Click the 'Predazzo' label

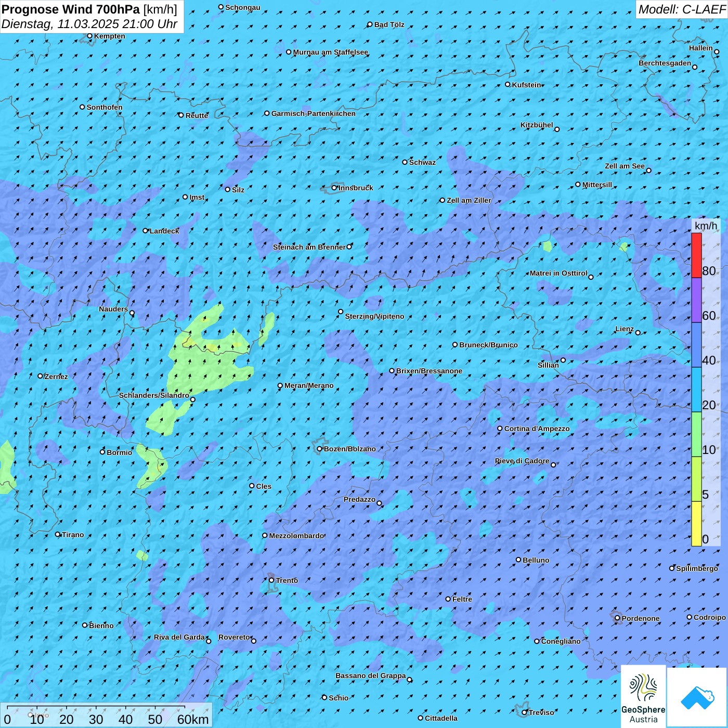359,499
